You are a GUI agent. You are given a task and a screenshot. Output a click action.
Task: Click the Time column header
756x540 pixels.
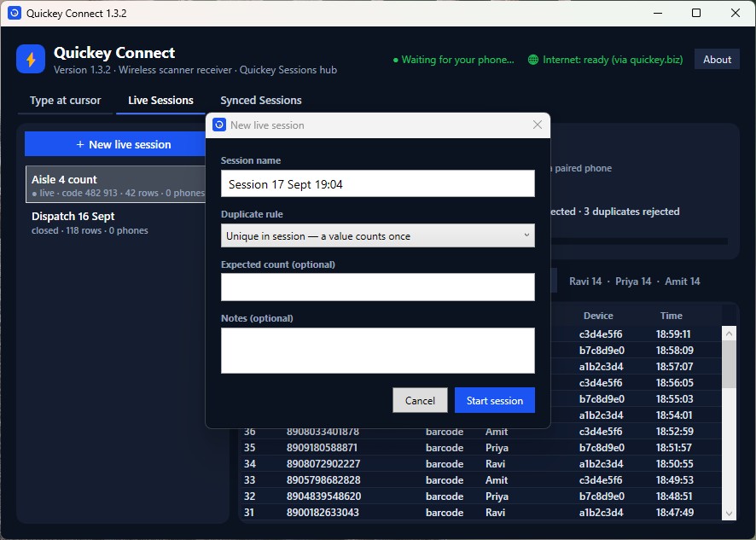click(x=672, y=316)
